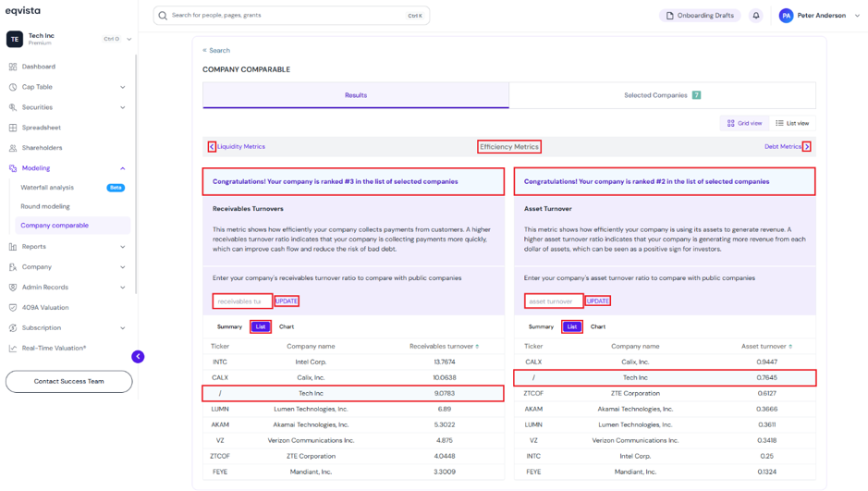Click the top search bar field
Image resolution: width=868 pixels, height=491 pixels.
(x=291, y=16)
